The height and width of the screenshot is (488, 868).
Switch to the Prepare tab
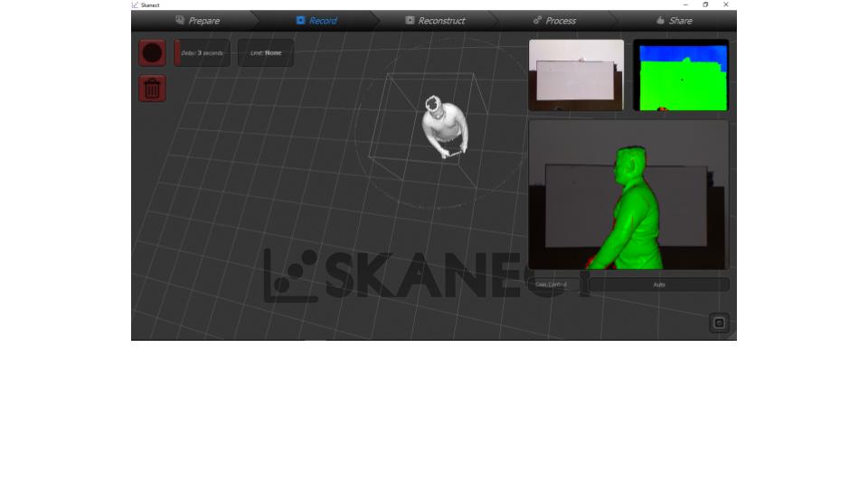(x=198, y=21)
